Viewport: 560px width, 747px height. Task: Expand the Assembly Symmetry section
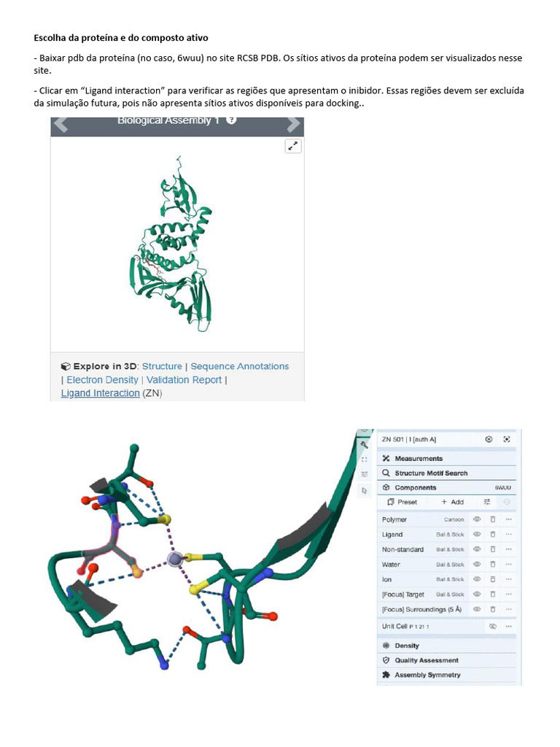point(447,675)
